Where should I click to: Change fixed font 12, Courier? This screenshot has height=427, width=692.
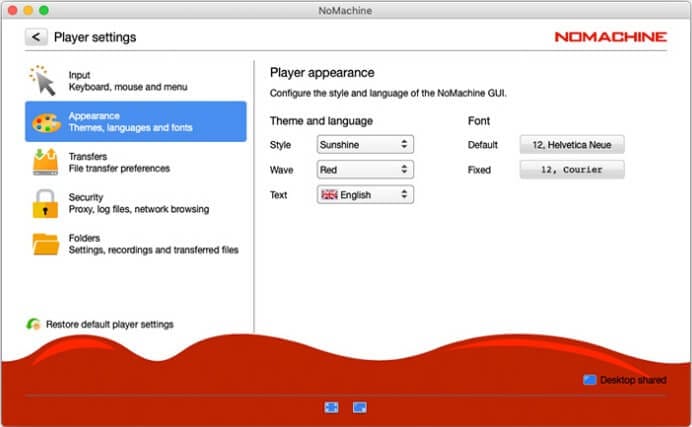tap(572, 170)
